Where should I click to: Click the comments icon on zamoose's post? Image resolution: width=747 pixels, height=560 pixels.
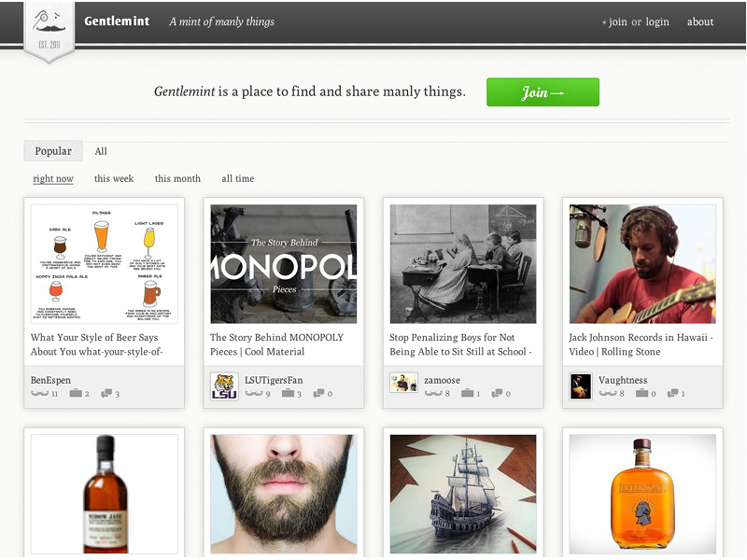coord(498,394)
